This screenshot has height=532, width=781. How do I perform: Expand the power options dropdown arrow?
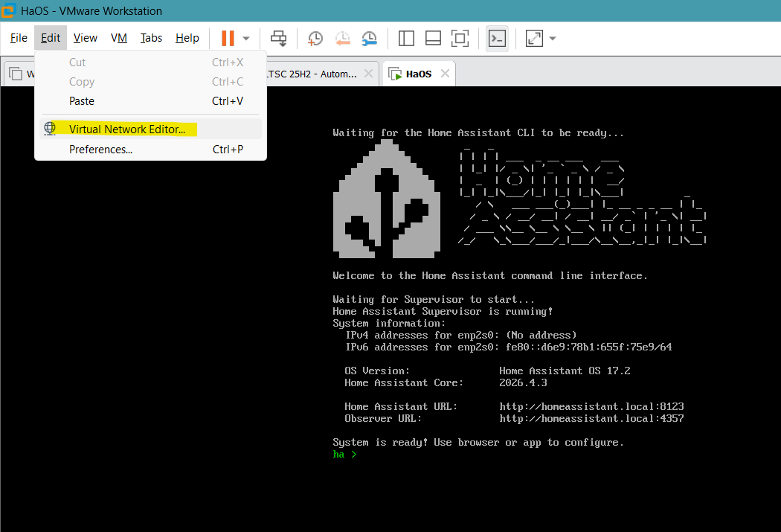click(246, 39)
